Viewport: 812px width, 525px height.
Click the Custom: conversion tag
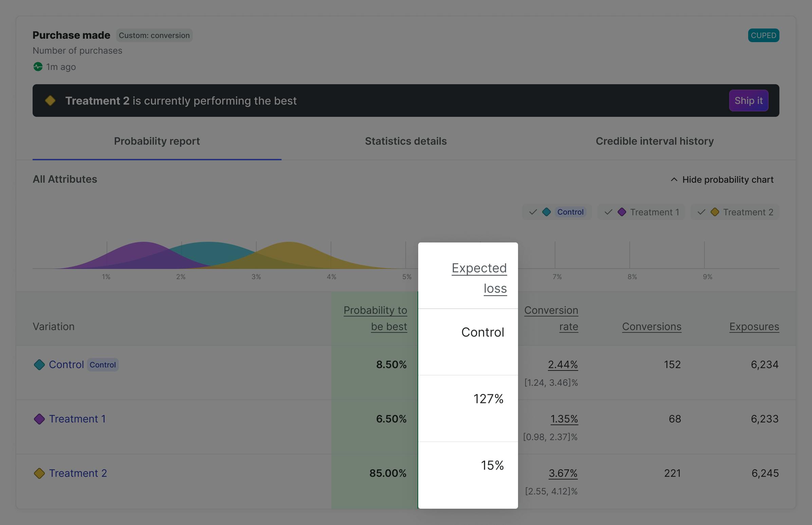[154, 35]
